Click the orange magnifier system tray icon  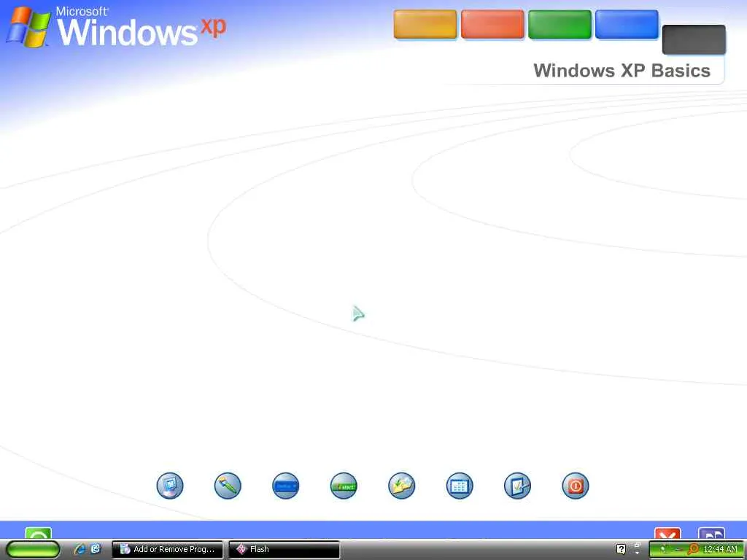(693, 550)
